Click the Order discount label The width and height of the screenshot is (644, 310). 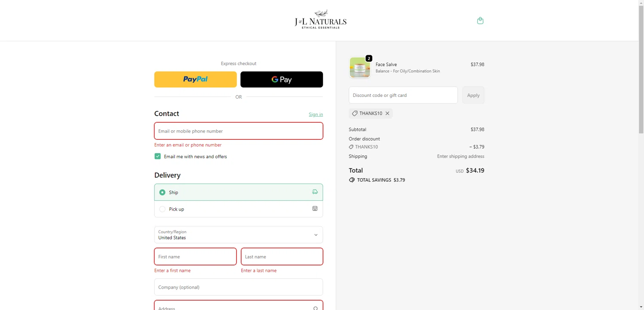point(364,139)
